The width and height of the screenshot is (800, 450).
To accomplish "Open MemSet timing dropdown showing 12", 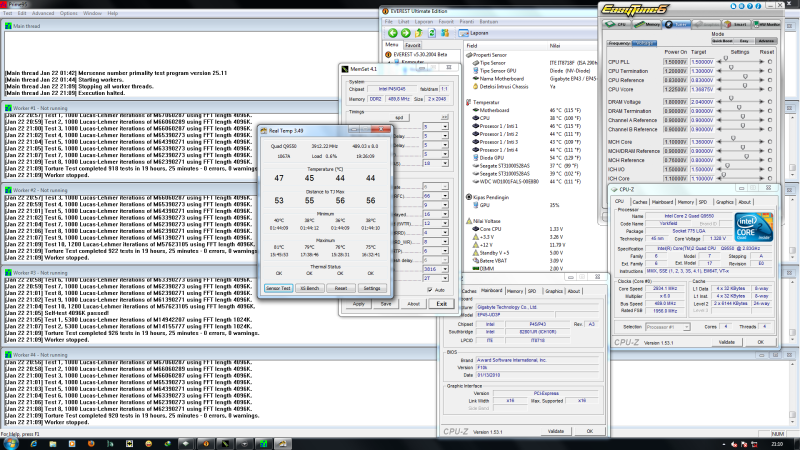I will 436,223.
